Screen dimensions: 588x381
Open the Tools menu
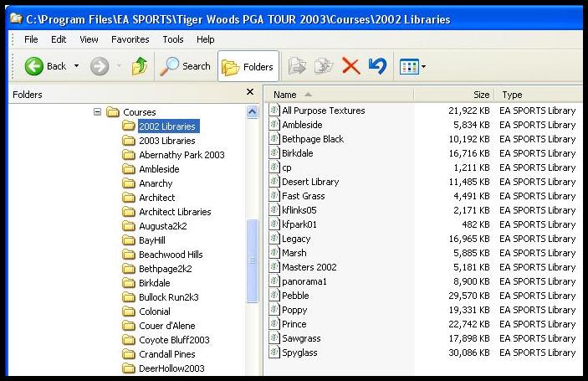pyautogui.click(x=173, y=39)
